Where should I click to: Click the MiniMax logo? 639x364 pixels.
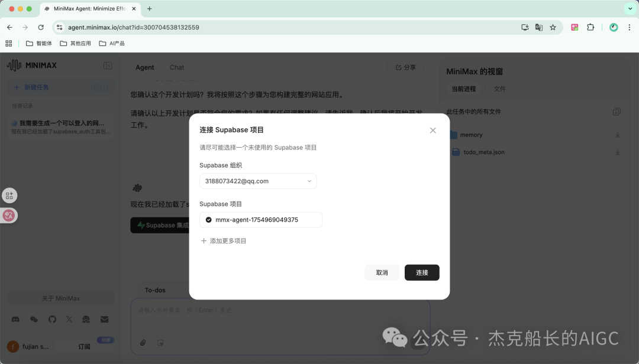coord(32,65)
